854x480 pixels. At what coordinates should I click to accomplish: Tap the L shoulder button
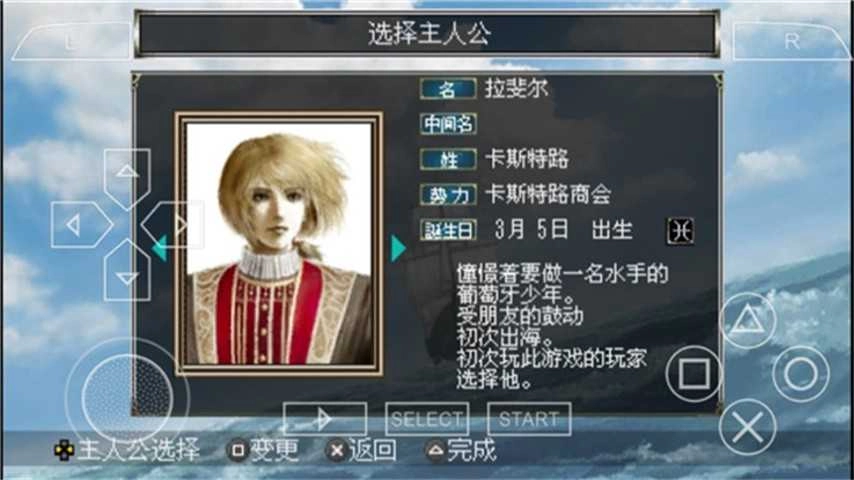click(x=71, y=41)
